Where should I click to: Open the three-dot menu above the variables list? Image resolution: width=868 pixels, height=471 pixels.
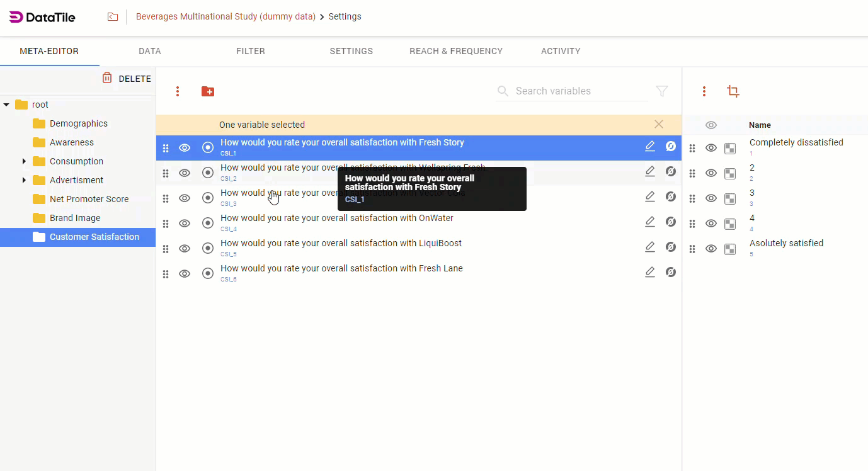pyautogui.click(x=178, y=92)
